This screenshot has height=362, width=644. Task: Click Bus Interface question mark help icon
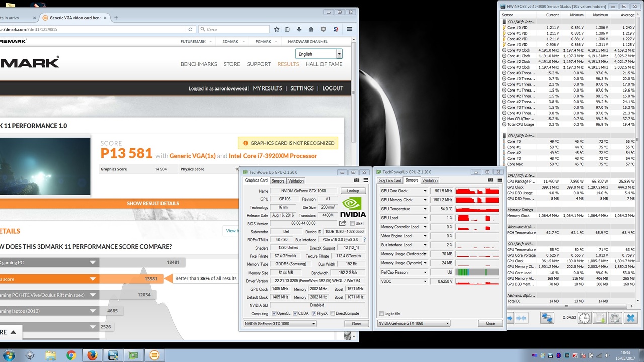point(365,240)
